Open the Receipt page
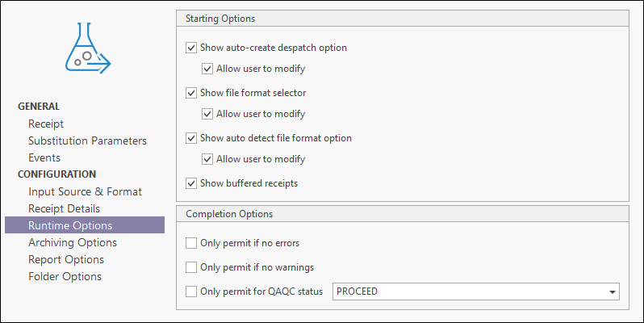The height and width of the screenshot is (323, 644). point(46,124)
